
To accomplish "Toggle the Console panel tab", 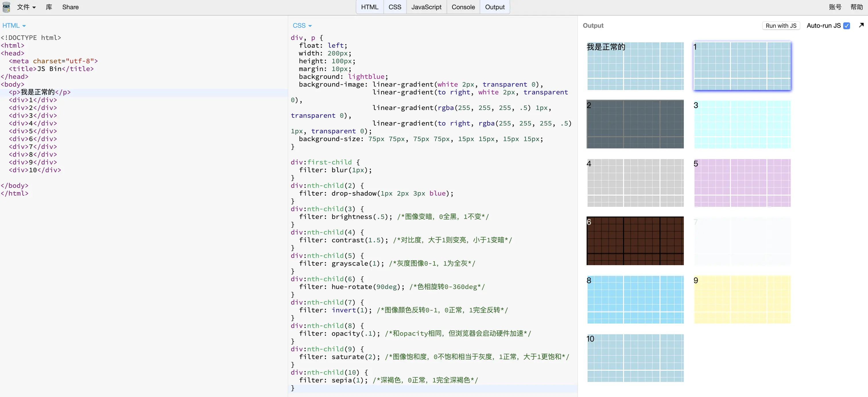I will 463,7.
